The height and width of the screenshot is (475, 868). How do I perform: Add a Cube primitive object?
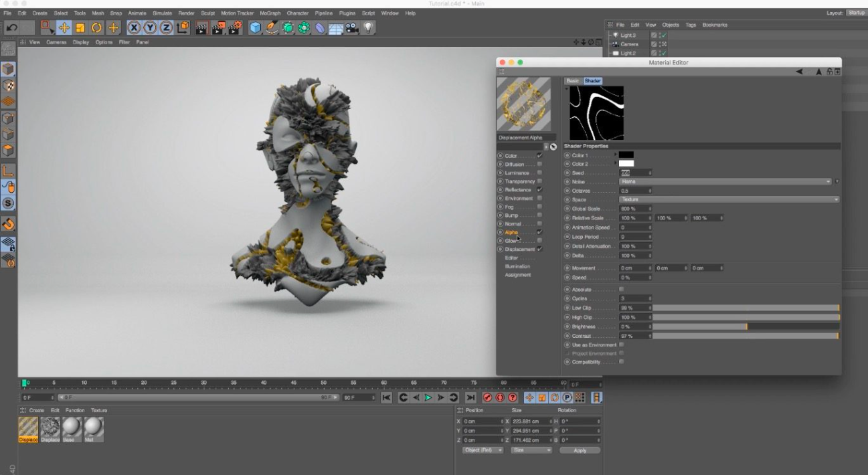(256, 27)
